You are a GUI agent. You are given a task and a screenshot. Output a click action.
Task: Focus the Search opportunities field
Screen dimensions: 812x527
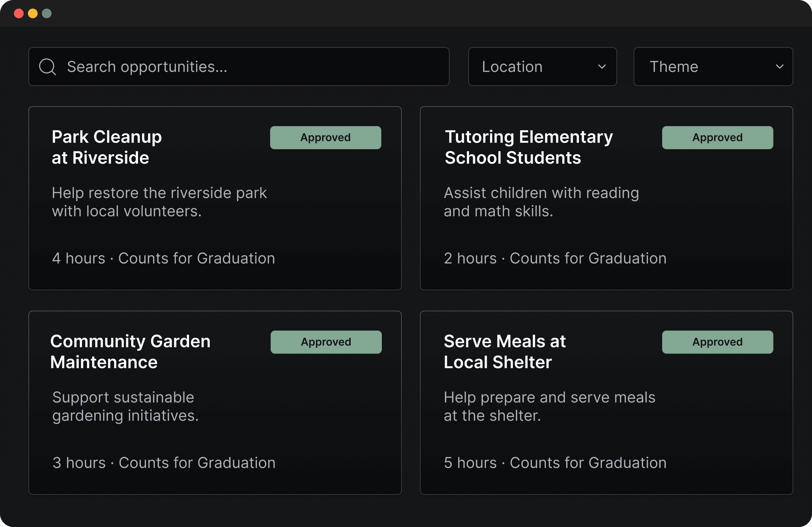tap(239, 67)
